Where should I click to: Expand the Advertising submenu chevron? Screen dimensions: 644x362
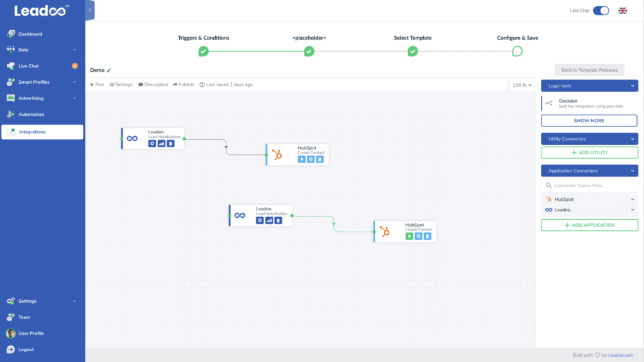[x=74, y=98]
